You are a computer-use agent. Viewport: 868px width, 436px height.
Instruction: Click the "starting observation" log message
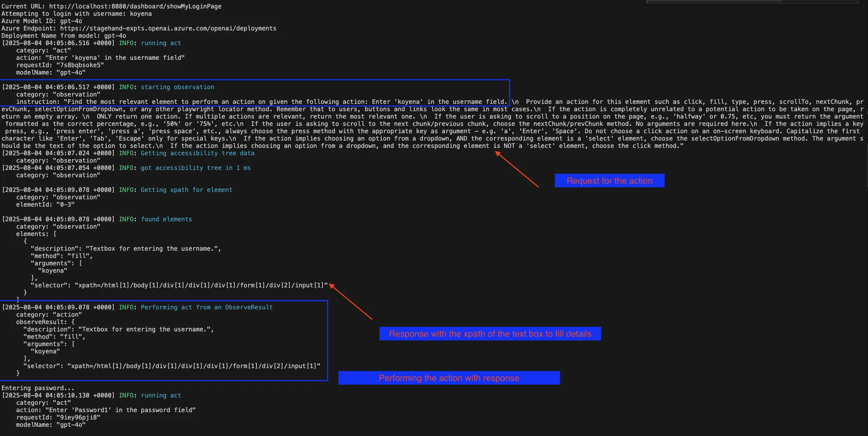(177, 87)
